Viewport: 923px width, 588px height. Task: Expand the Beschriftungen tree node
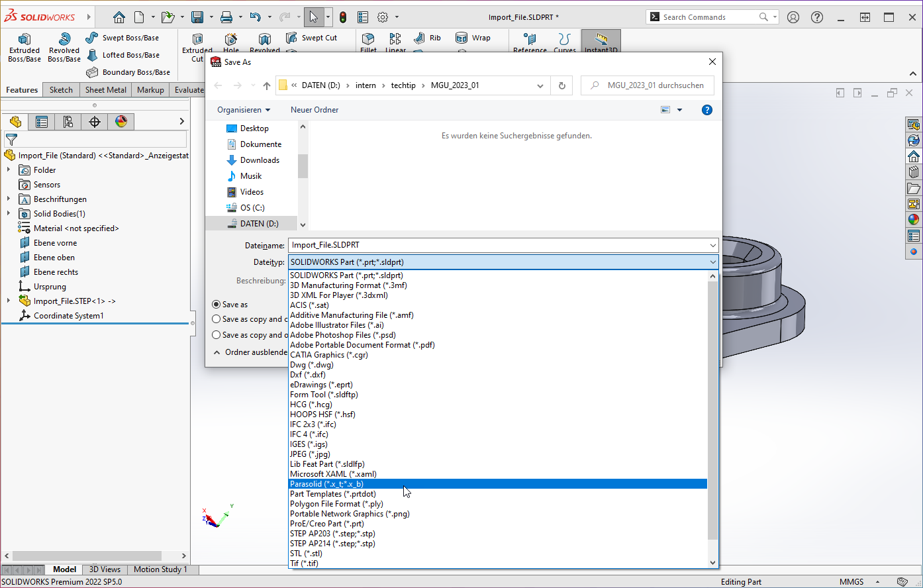click(x=9, y=199)
